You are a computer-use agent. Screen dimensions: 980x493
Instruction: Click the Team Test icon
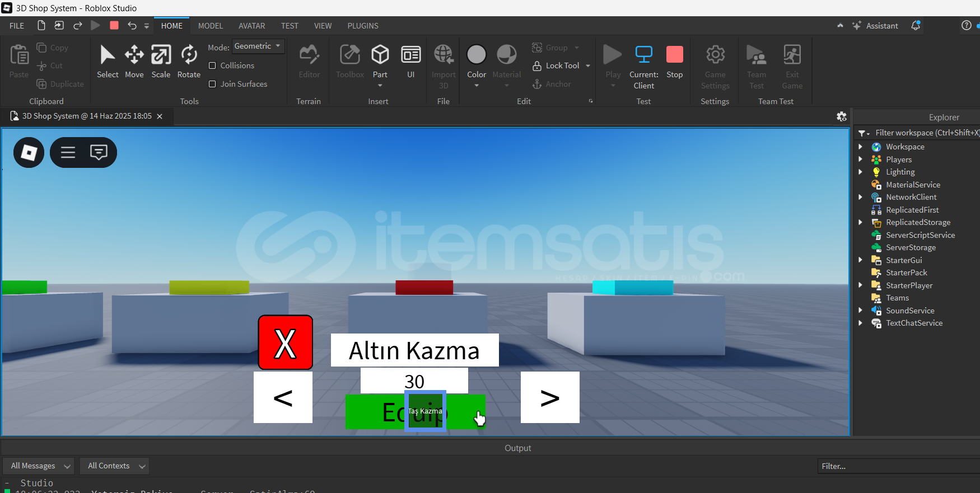click(x=757, y=55)
